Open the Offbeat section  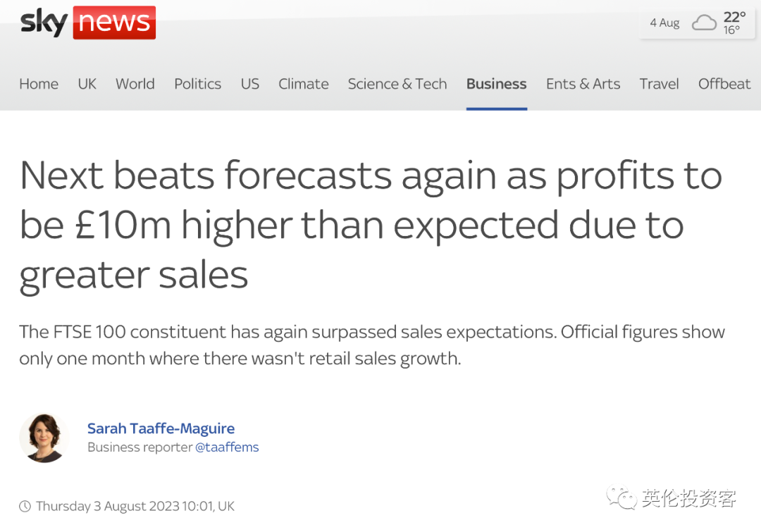[x=724, y=84]
